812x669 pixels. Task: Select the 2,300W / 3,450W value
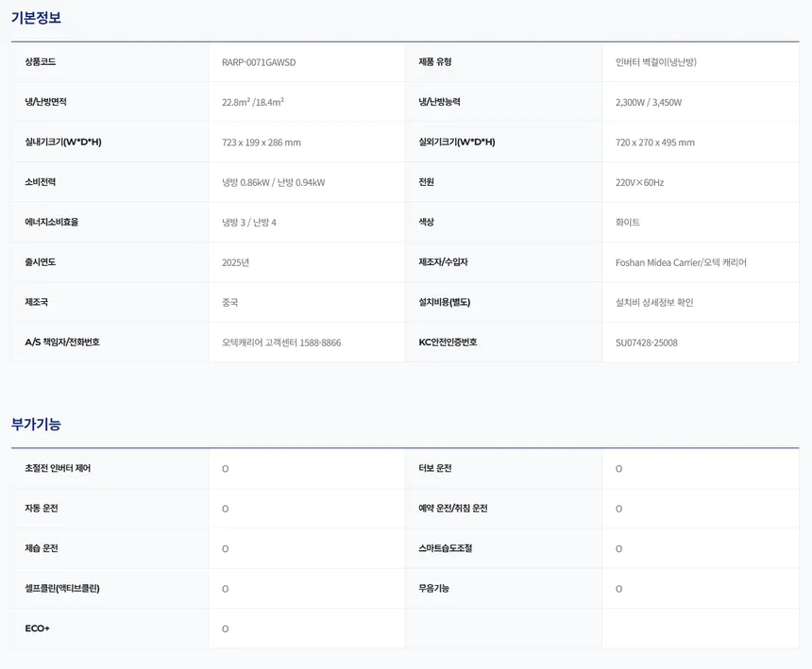coord(649,103)
